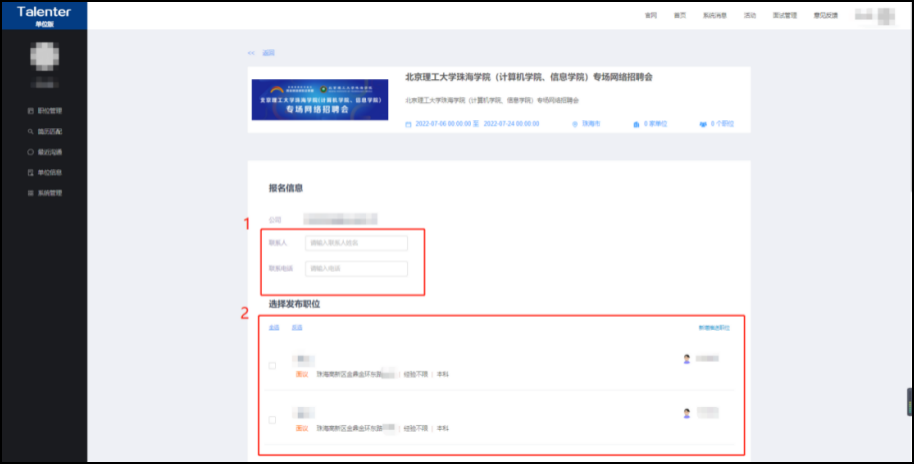914x464 pixels.
Task: Open the user account avatar in top bar
Action: tap(885, 16)
